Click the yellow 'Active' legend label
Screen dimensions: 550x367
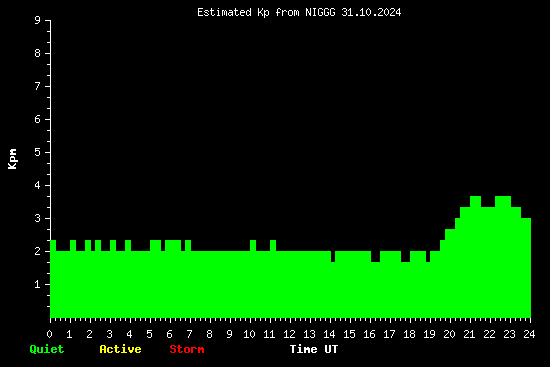[x=120, y=349]
